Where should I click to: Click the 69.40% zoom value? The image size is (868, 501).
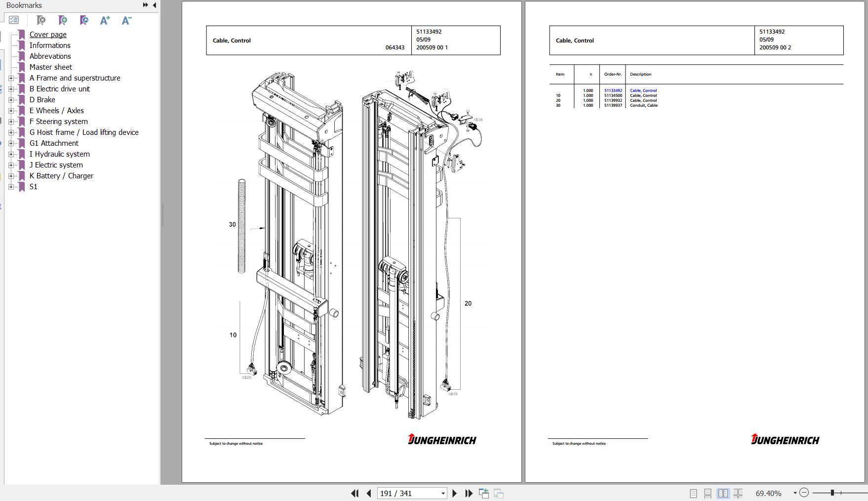click(768, 493)
